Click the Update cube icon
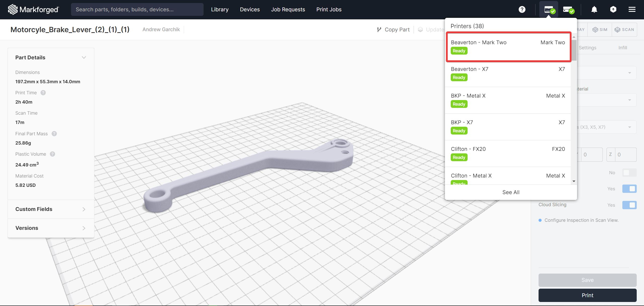Screen dimensions: 644x306 [x=420, y=30]
